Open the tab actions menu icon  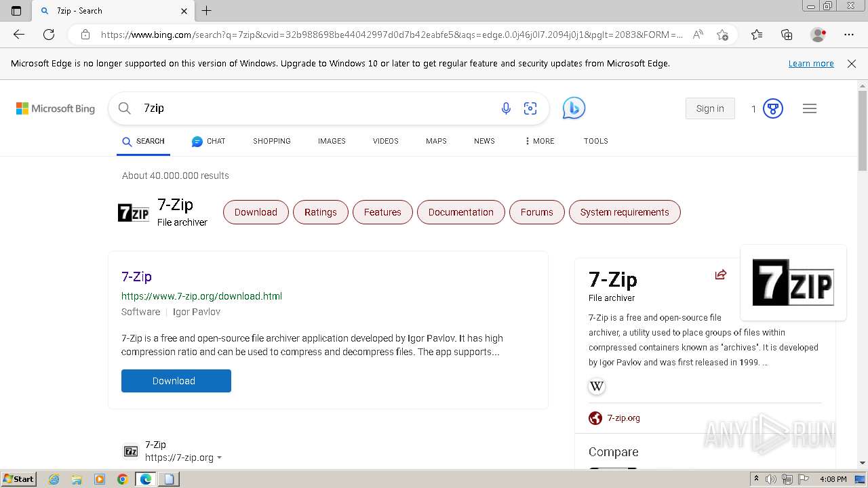point(16,11)
